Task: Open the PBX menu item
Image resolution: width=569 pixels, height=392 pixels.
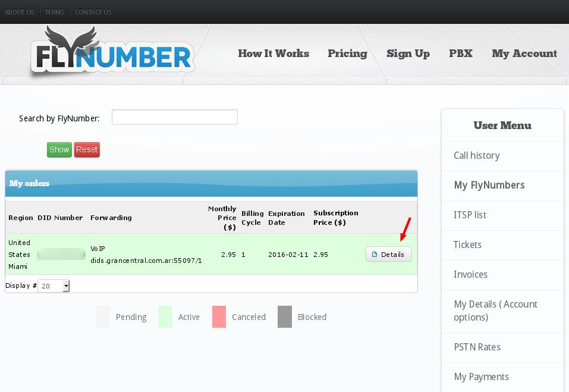Action: click(x=461, y=54)
